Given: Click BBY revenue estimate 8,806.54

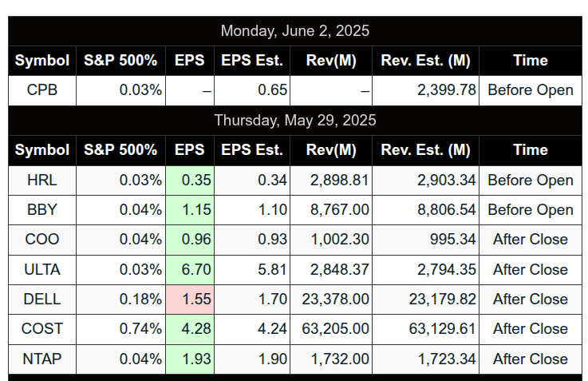Looking at the screenshot, I should point(425,210).
